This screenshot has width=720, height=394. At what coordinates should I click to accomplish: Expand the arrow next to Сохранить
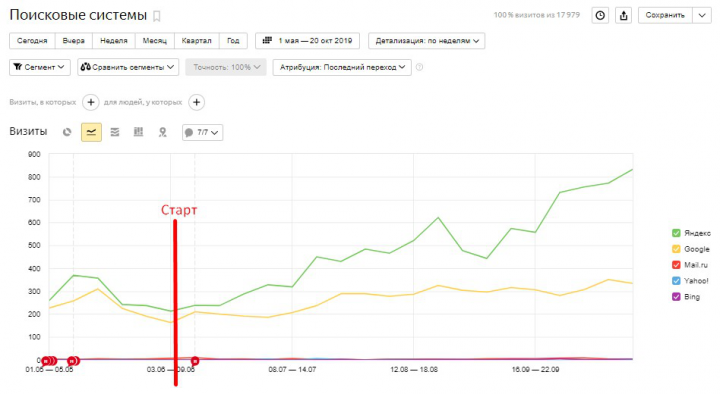(x=702, y=15)
